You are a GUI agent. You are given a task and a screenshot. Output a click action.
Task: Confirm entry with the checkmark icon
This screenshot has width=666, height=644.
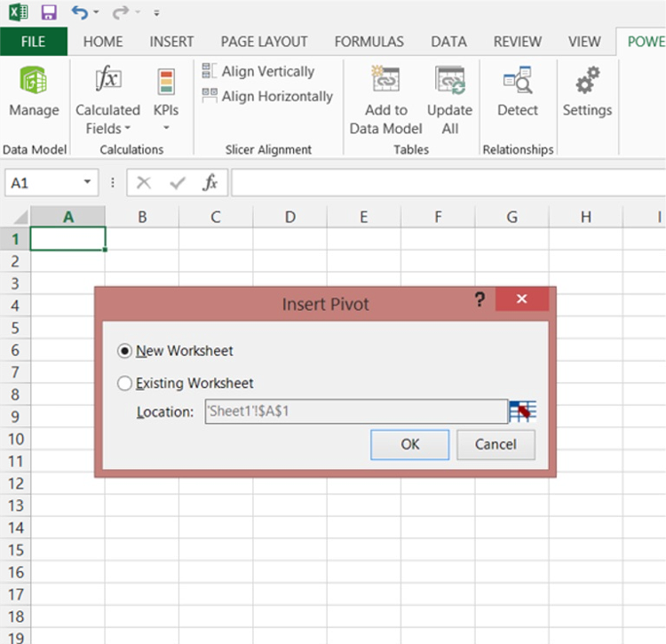pos(177,183)
